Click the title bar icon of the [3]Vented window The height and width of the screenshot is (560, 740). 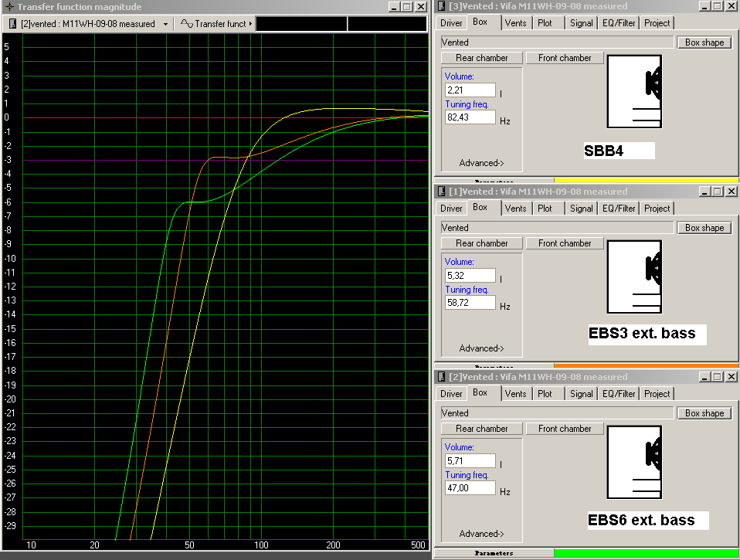coord(442,6)
